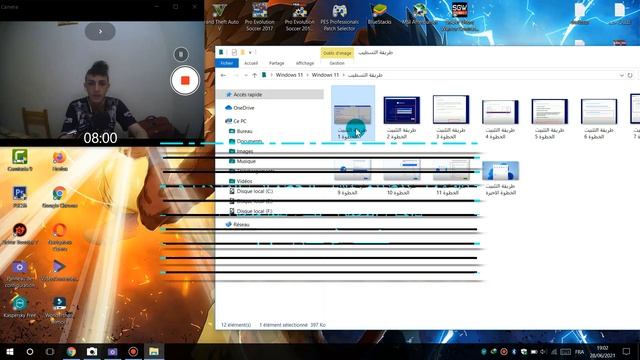Open Kaspersky Free desktop icon
The height and width of the screenshot is (360, 640).
pyautogui.click(x=19, y=307)
